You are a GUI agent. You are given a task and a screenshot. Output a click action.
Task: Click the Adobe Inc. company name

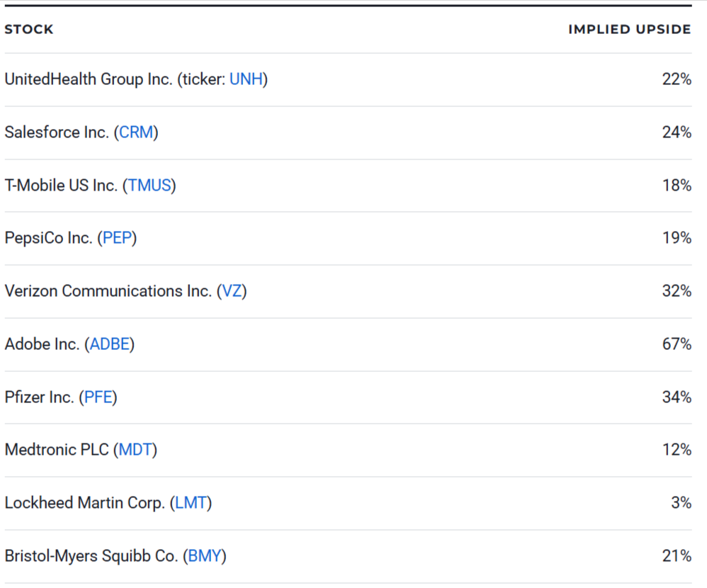pyautogui.click(x=43, y=344)
